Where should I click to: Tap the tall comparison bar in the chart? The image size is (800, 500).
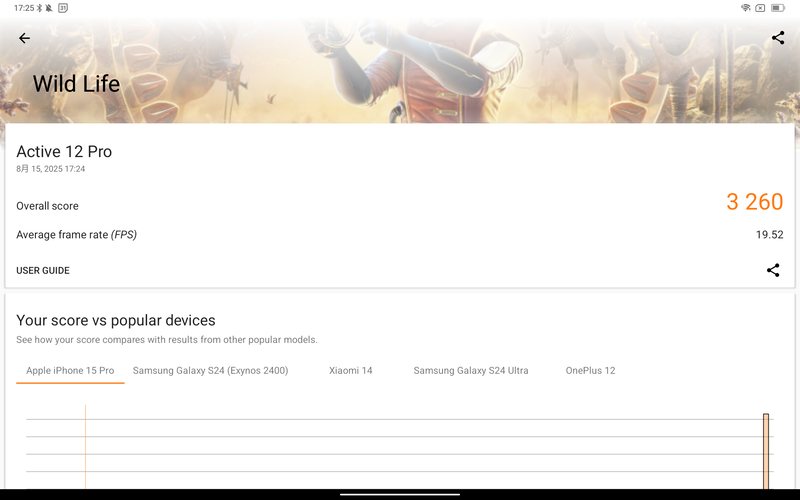[x=766, y=451]
